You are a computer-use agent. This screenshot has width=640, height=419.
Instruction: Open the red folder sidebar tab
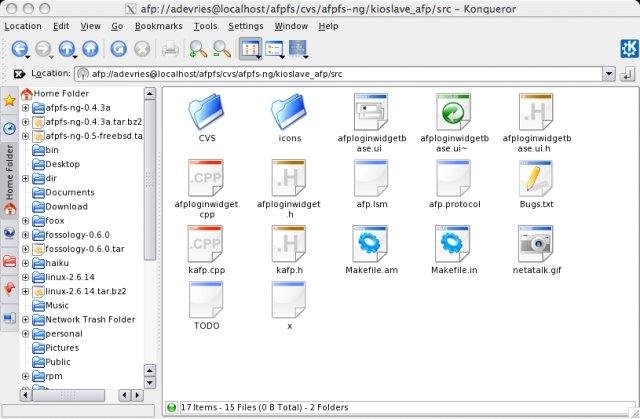click(x=9, y=261)
